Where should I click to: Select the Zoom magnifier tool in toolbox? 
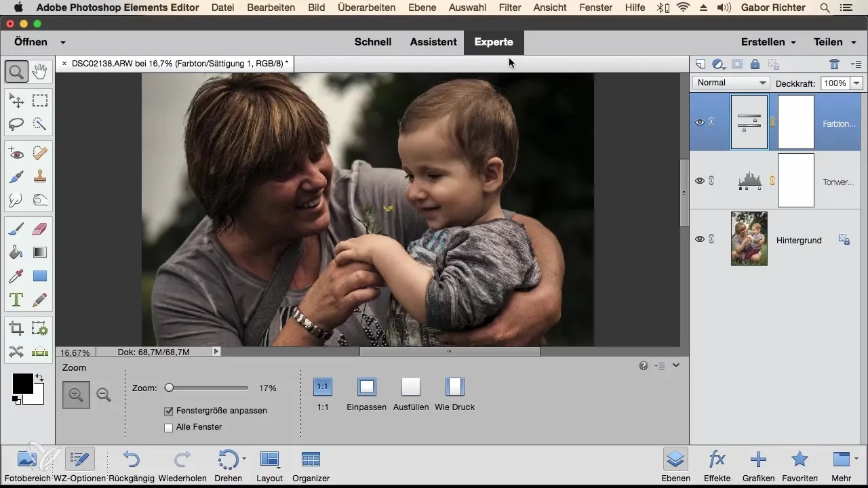[16, 70]
